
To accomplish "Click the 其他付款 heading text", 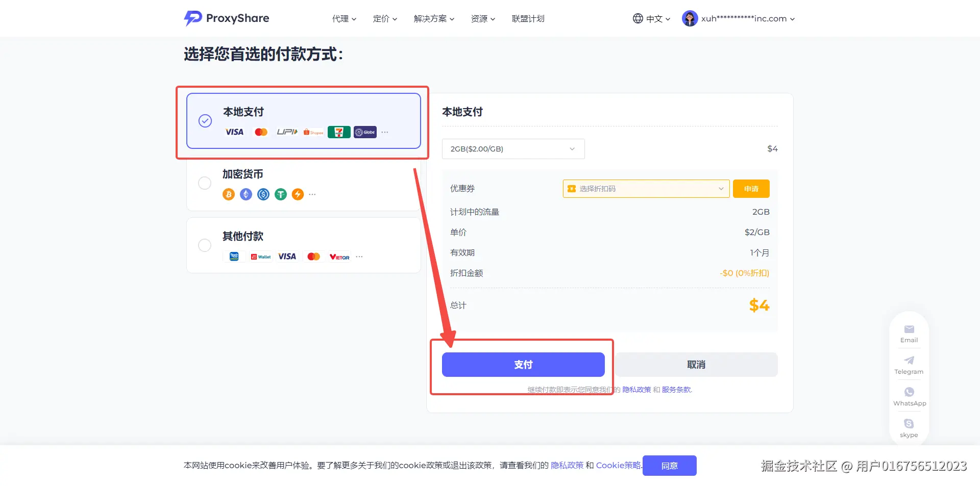I will click(x=243, y=237).
